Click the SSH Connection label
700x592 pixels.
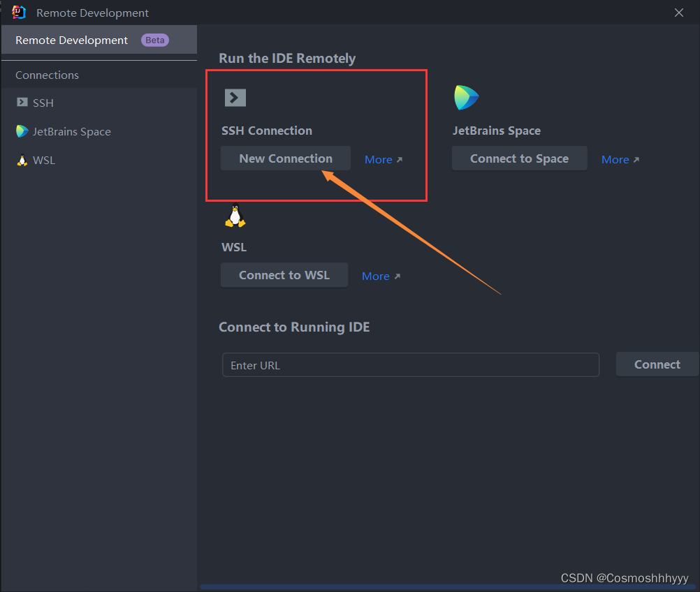267,131
